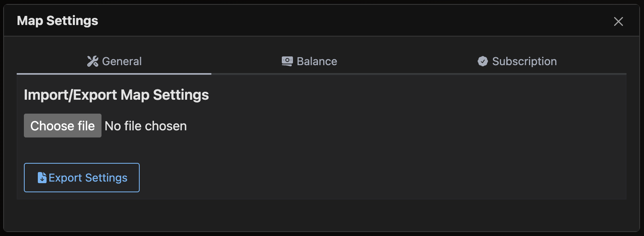644x236 pixels.
Task: Click empty panel area right of Export Settings
Action: (x=358, y=178)
